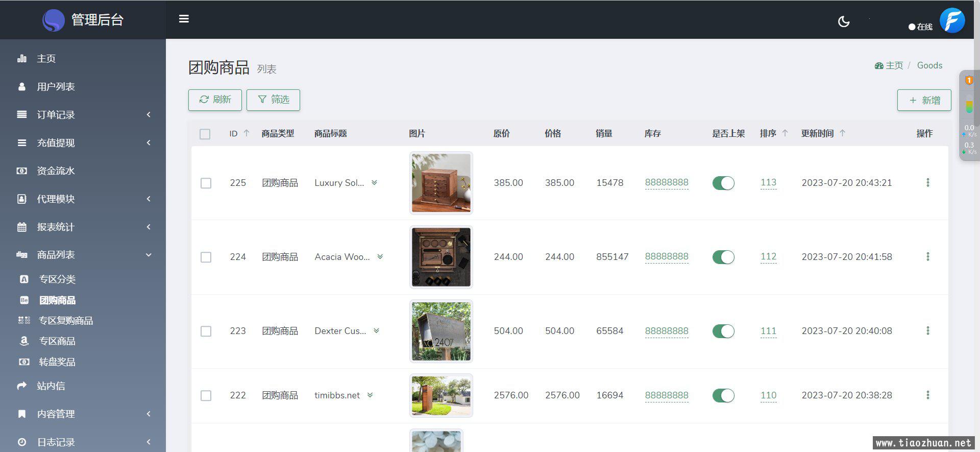Expand the 报表统计 chevron
This screenshot has height=452, width=980.
tap(149, 227)
